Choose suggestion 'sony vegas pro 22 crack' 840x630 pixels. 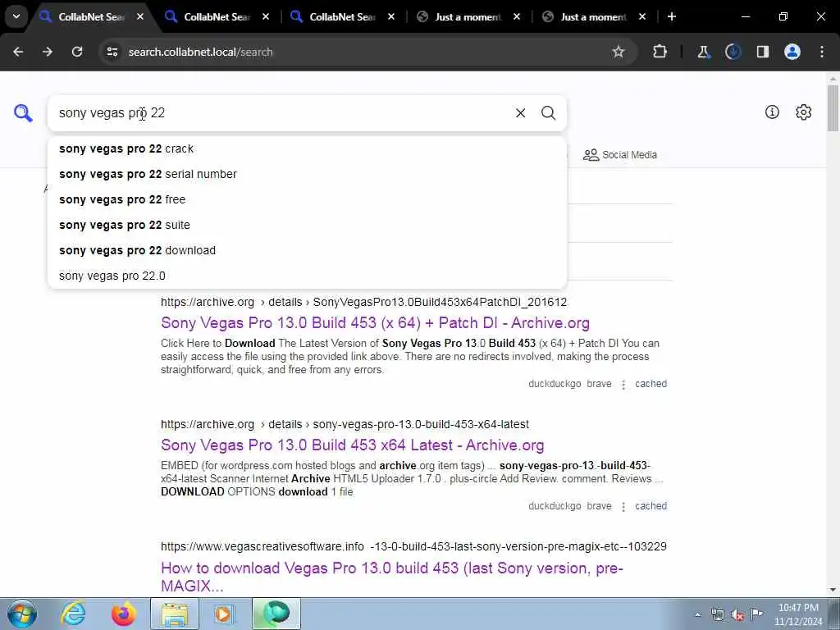click(307, 149)
